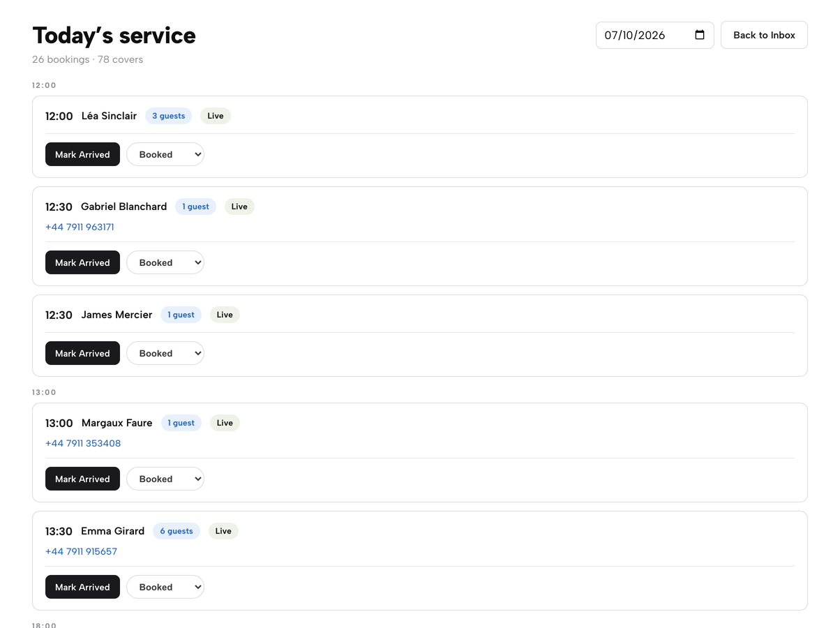Mark Gabriel Blanchard as arrived
Screen dimensions: 840x628
82,262
